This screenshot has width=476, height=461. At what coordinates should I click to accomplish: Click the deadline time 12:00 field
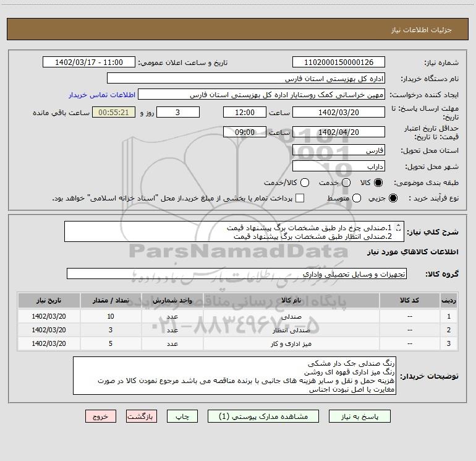[245, 113]
